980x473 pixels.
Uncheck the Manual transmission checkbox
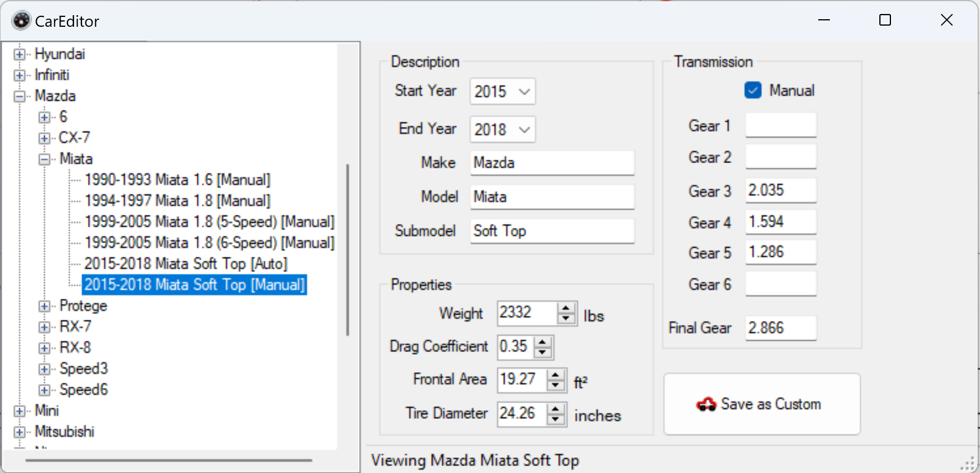(x=753, y=90)
